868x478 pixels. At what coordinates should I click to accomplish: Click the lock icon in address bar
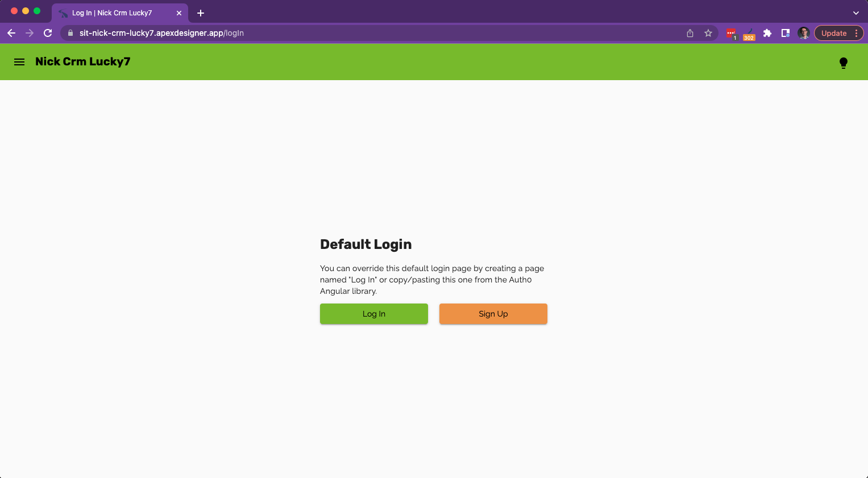point(70,33)
